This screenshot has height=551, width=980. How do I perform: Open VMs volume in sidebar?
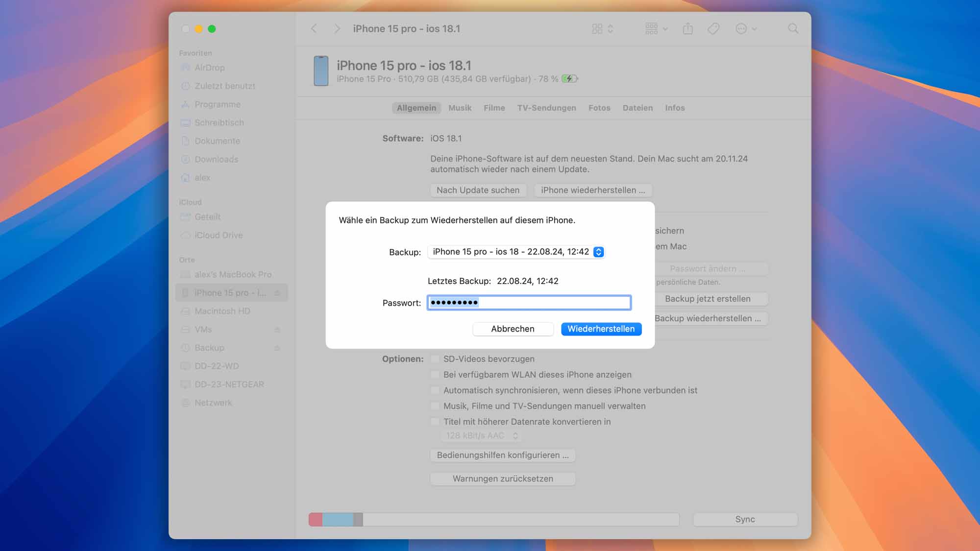[x=203, y=330]
